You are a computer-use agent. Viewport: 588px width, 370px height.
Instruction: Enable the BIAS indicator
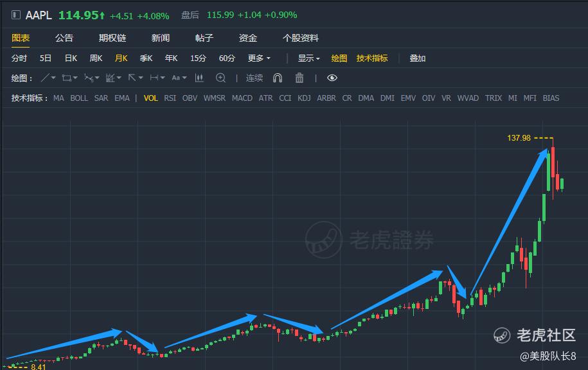[x=551, y=98]
